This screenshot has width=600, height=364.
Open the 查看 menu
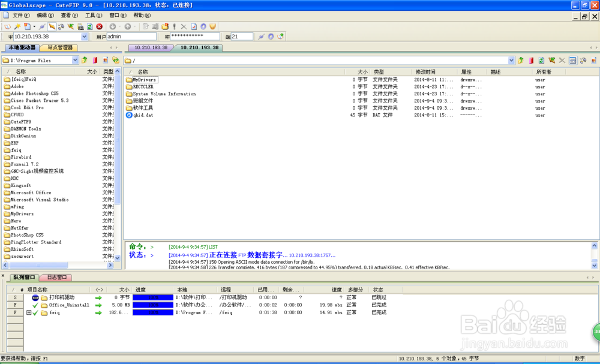click(69, 16)
